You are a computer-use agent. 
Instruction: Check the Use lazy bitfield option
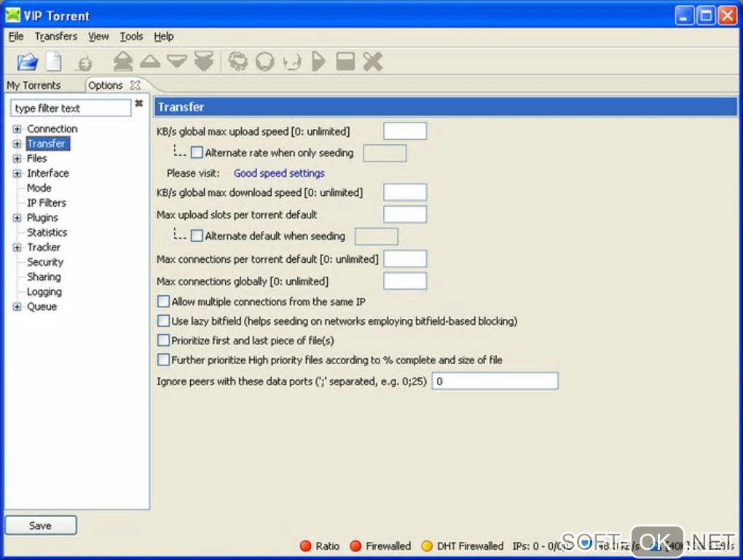click(x=163, y=321)
